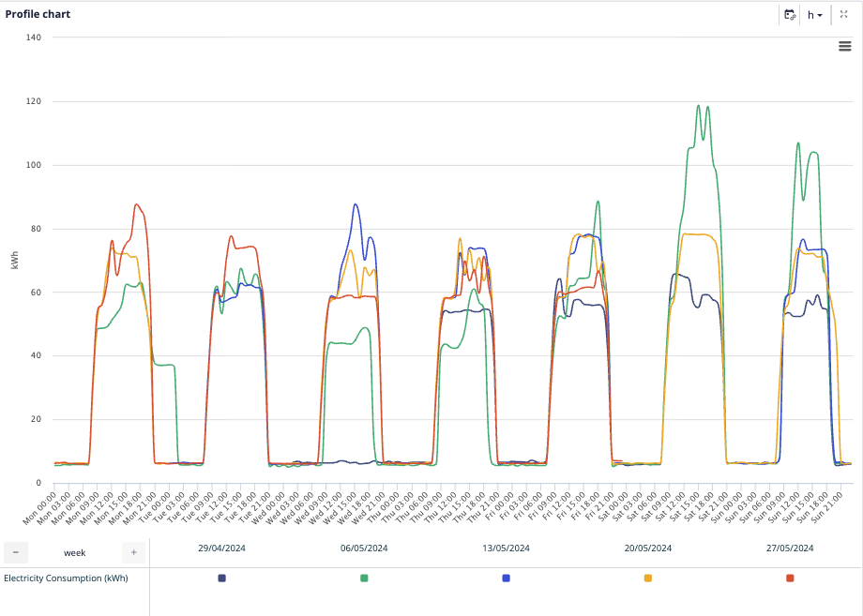863x616 pixels.
Task: Open the chart hamburger export menu
Action: click(845, 46)
